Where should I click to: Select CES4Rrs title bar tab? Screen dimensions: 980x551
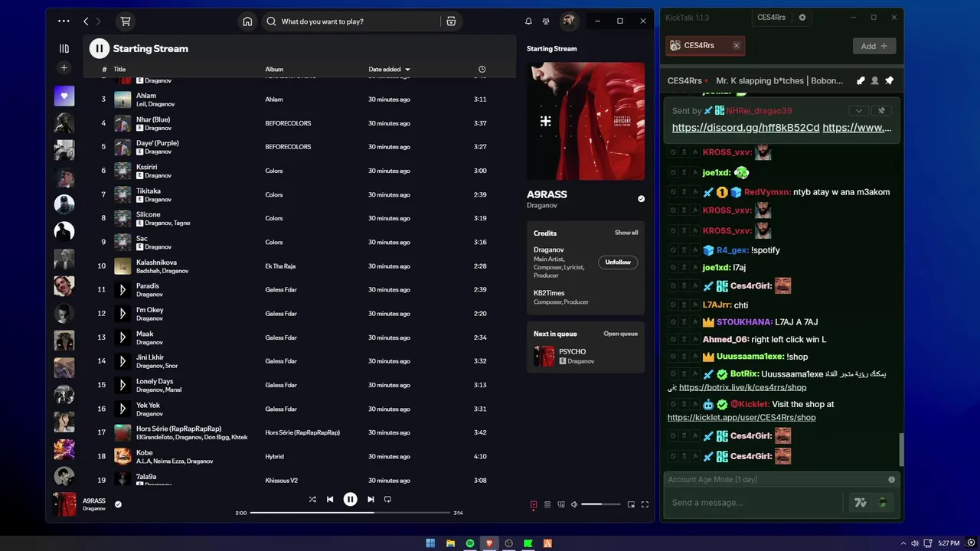point(771,17)
